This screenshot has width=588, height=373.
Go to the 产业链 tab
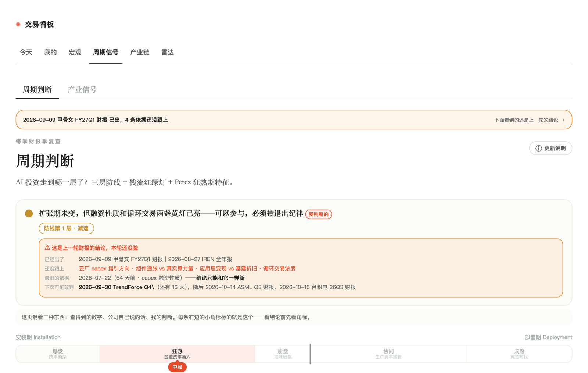pyautogui.click(x=140, y=52)
